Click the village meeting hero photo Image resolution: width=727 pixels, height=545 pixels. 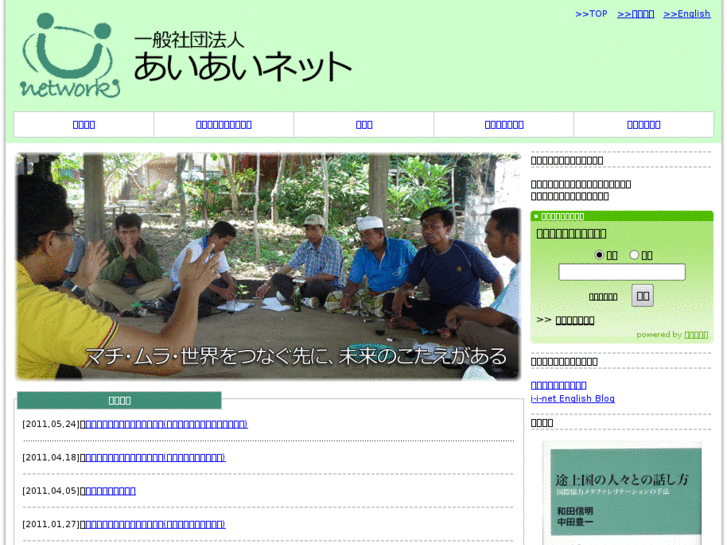[268, 266]
